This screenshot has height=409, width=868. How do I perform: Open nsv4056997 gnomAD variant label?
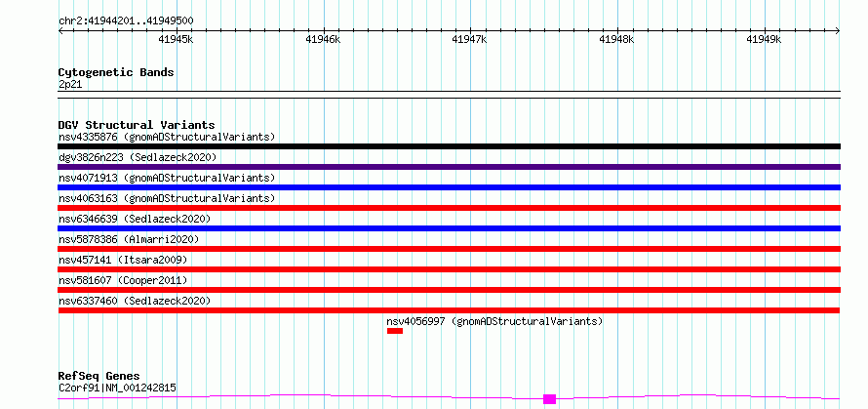point(494,321)
